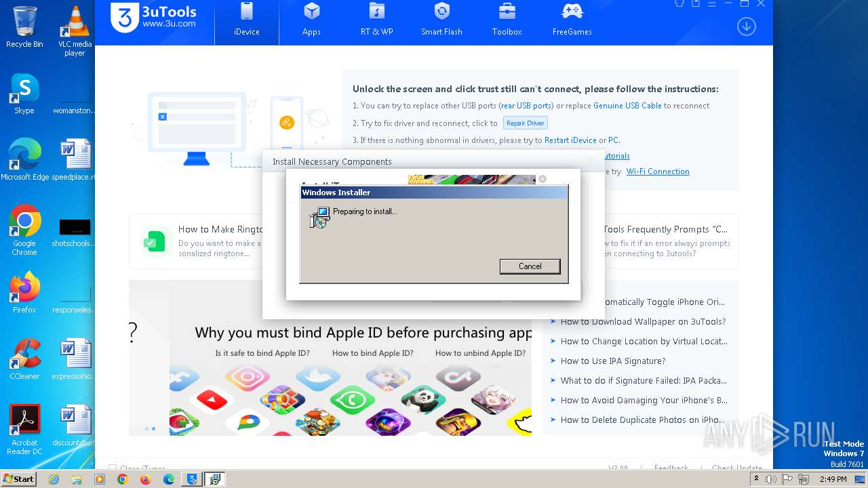Click the Feedback link at bottom
The image size is (868, 488).
(671, 468)
